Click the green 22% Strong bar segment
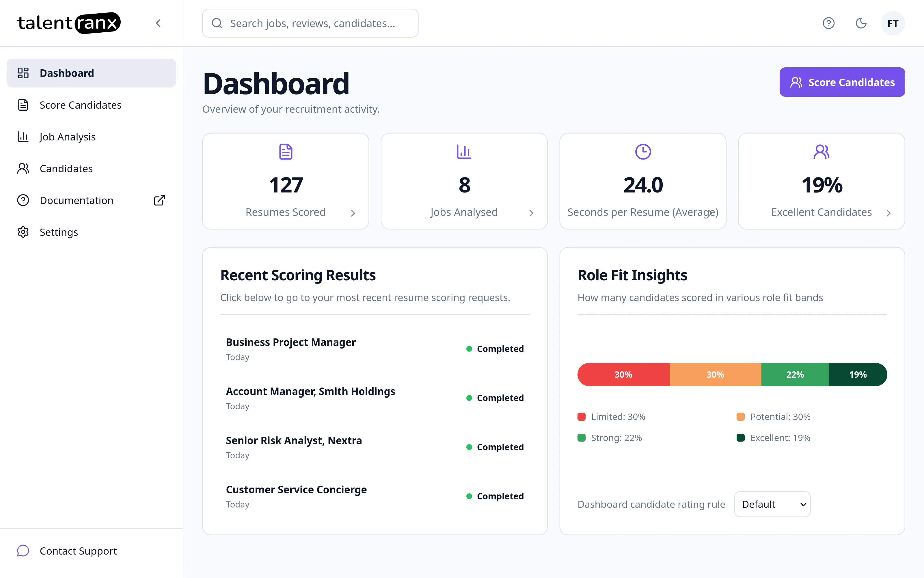924x578 pixels. (x=795, y=375)
